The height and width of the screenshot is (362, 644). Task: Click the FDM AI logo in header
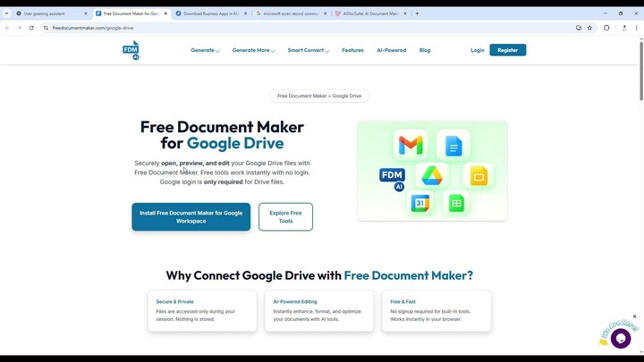point(131,50)
